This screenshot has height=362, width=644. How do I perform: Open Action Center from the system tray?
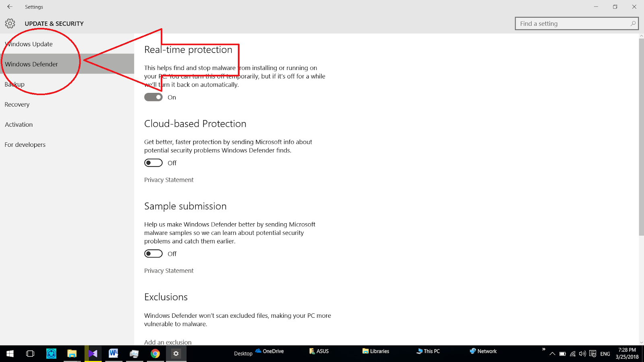pyautogui.click(x=592, y=354)
